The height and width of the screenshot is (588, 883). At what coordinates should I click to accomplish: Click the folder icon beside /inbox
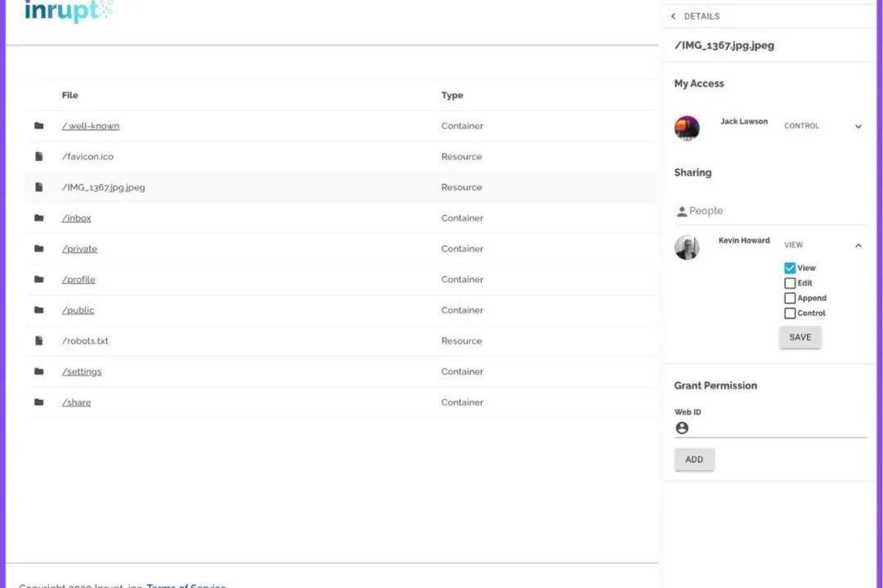[38, 218]
